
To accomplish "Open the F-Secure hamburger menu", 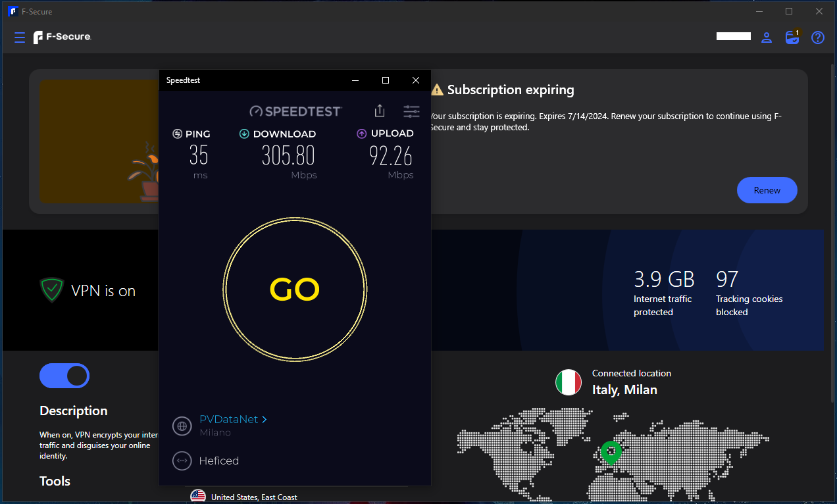I will [20, 38].
